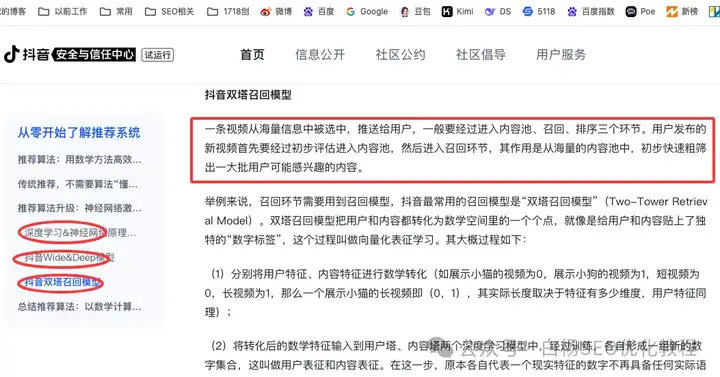Expand the SEO相关 bookmark folder
The height and width of the screenshot is (377, 720).
(x=169, y=11)
